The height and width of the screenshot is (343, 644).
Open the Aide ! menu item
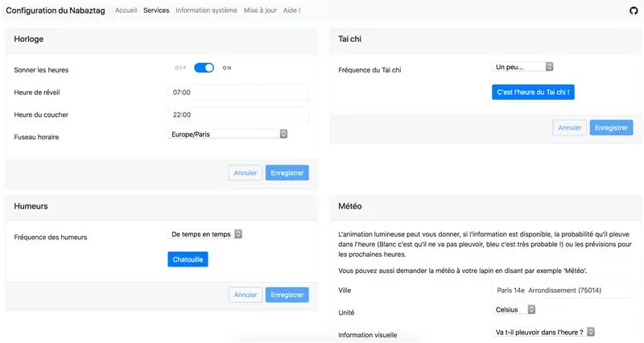tap(291, 10)
